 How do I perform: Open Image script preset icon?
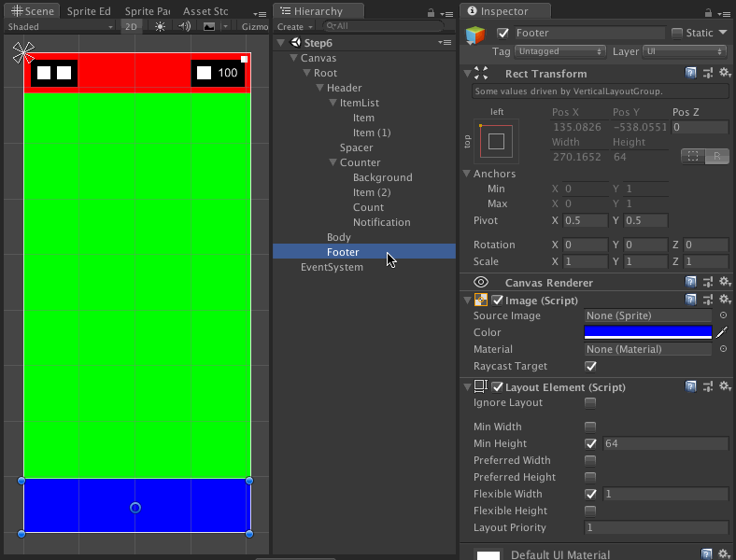708,300
